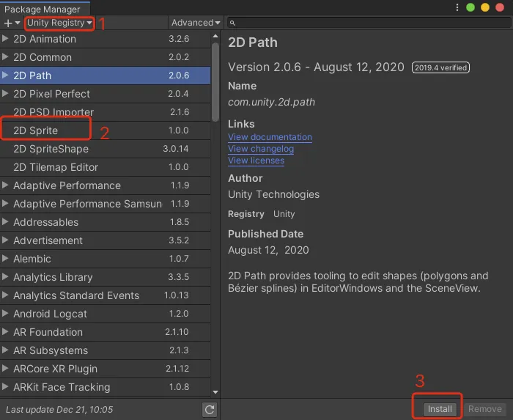Expand the 2D Common package arrow
The height and width of the screenshot is (420, 513).
click(x=5, y=57)
